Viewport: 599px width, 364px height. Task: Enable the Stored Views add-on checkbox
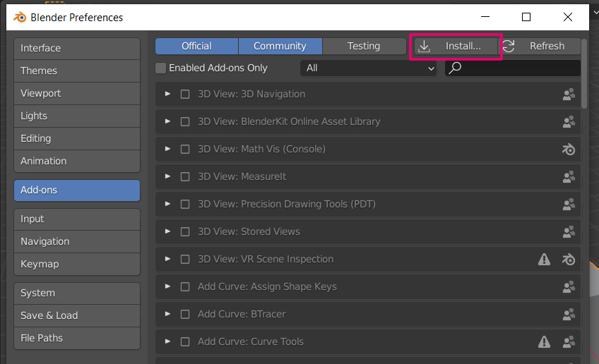point(185,231)
